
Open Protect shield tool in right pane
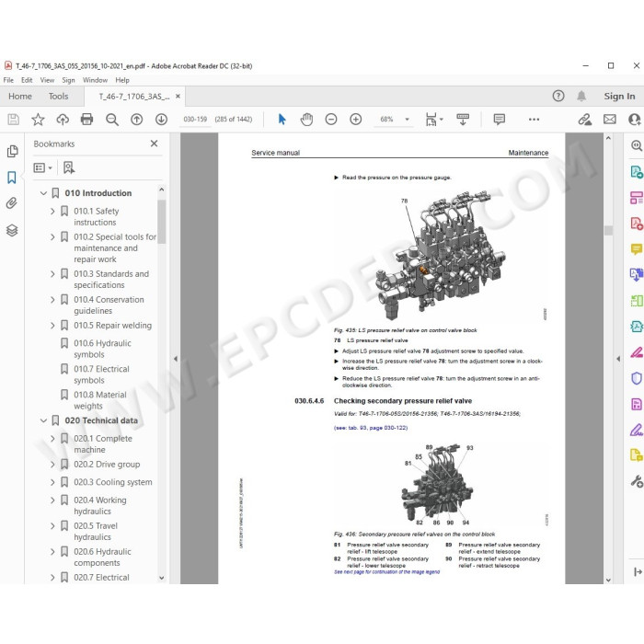(x=637, y=378)
